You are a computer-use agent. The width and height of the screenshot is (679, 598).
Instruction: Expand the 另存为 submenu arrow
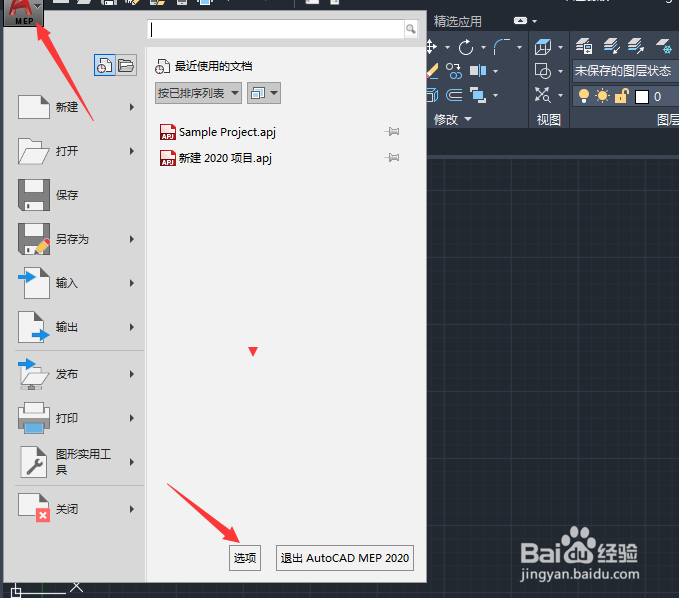click(x=132, y=239)
